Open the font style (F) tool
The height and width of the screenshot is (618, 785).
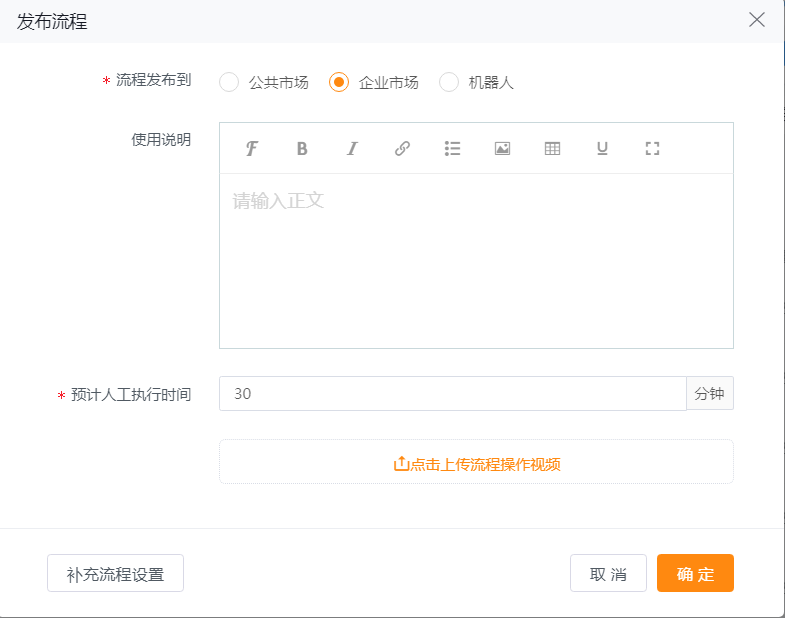click(x=252, y=149)
